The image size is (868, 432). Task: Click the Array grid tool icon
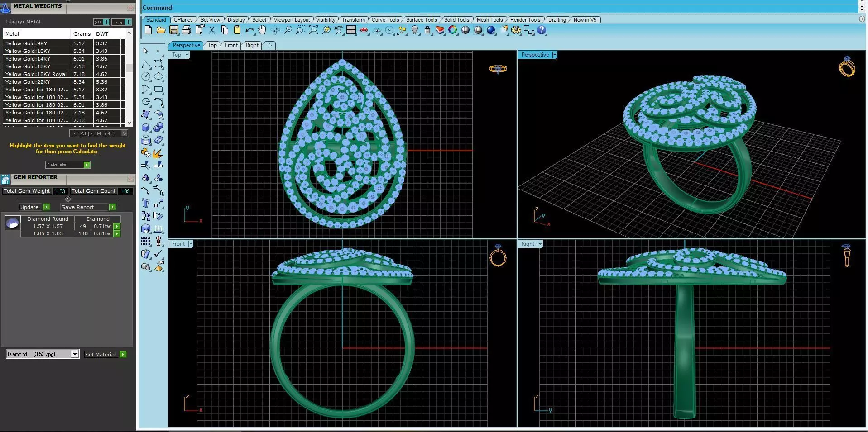coord(146,242)
